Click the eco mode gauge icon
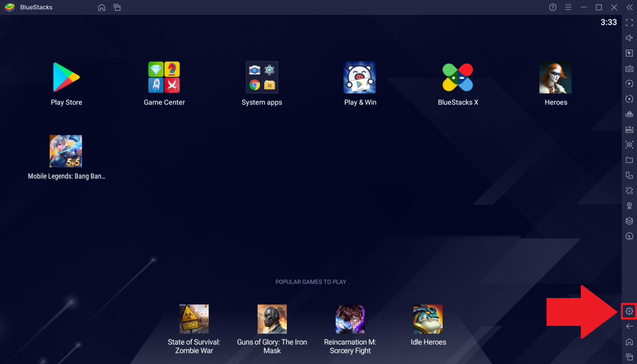The height and width of the screenshot is (364, 637). click(x=629, y=236)
